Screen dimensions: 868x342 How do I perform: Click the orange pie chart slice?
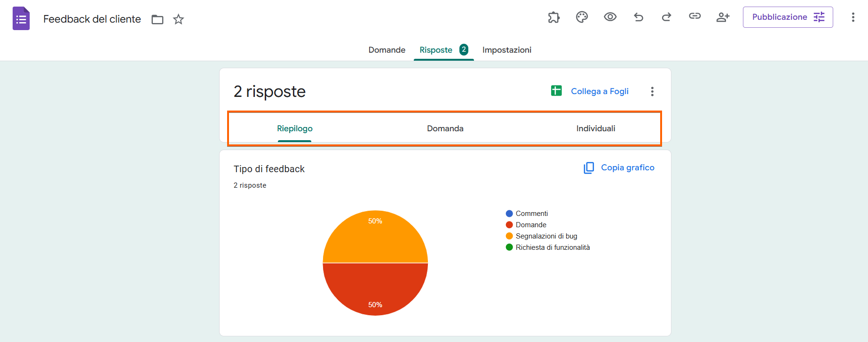point(375,237)
